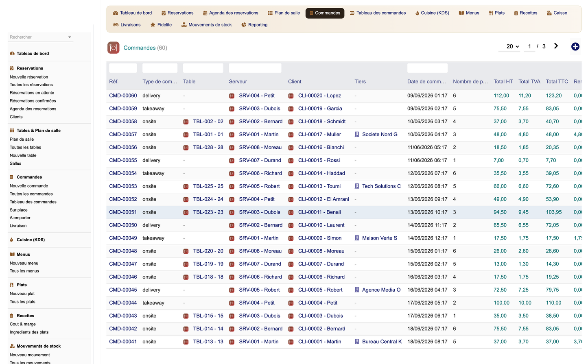Click the Tiers icon for Tech Solutions C
The width and height of the screenshot is (588, 364).
[x=357, y=186]
